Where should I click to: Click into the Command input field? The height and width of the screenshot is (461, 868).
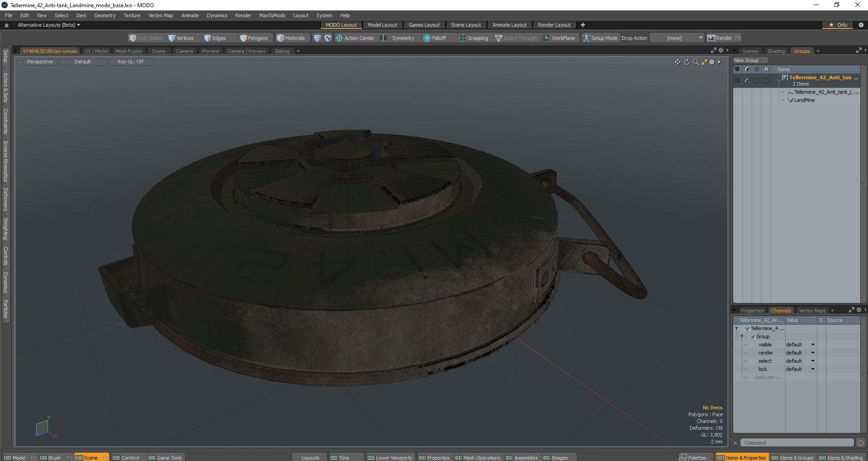coord(797,443)
